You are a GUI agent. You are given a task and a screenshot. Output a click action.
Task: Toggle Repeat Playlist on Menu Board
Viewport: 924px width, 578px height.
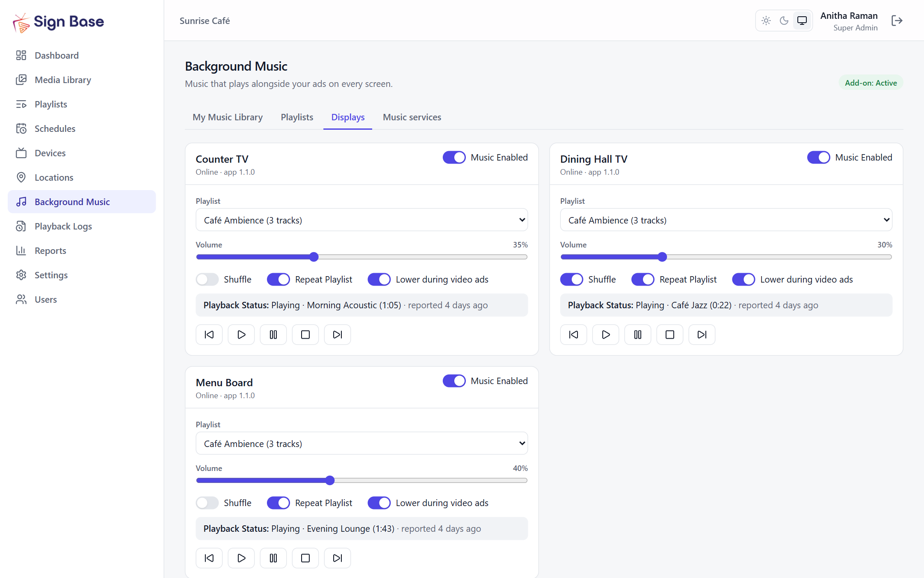pos(278,503)
